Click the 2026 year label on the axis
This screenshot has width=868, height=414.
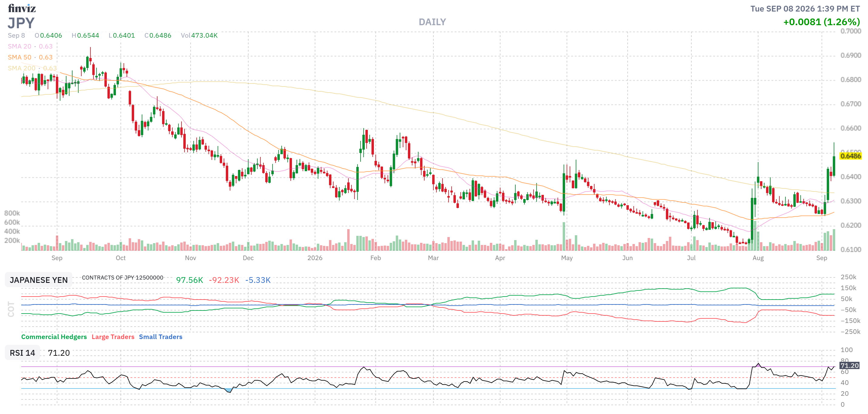(x=315, y=258)
